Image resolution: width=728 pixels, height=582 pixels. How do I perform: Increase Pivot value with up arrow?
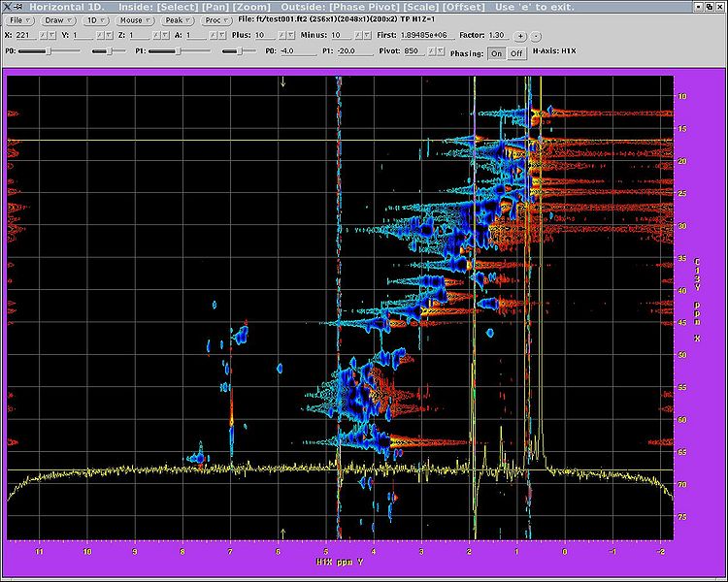coord(432,50)
